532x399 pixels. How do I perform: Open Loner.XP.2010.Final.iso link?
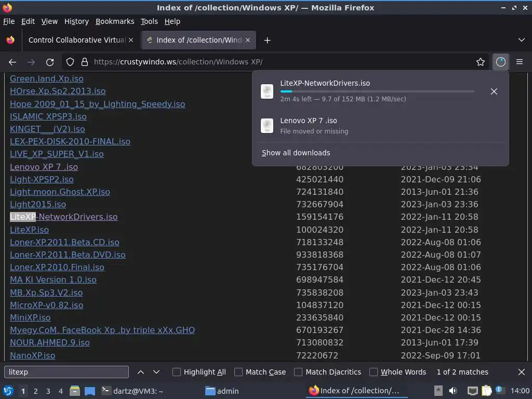(57, 268)
